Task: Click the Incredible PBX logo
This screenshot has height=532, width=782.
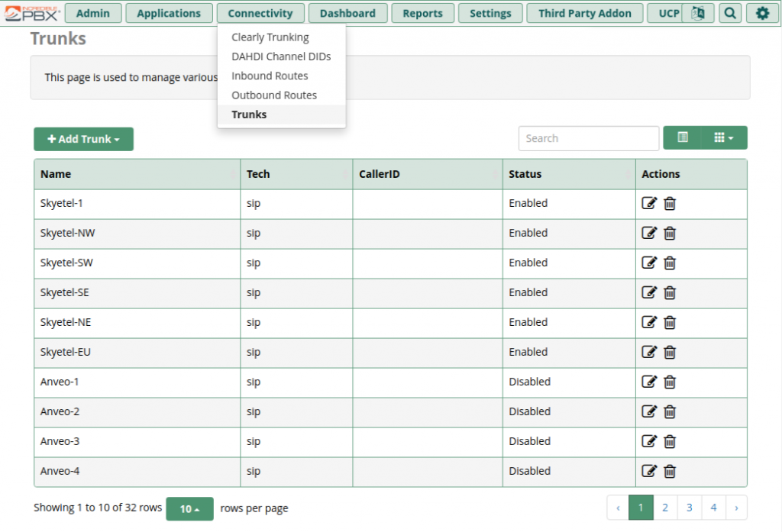Action: point(32,14)
